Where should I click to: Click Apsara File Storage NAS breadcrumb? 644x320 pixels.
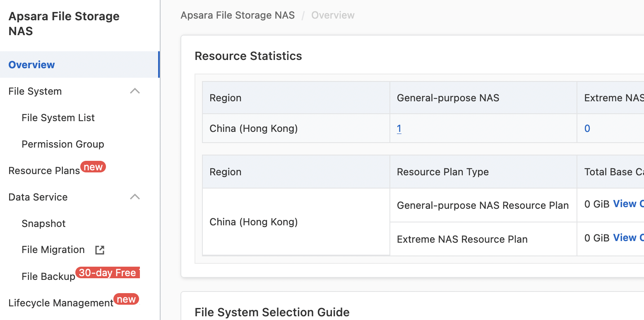238,15
